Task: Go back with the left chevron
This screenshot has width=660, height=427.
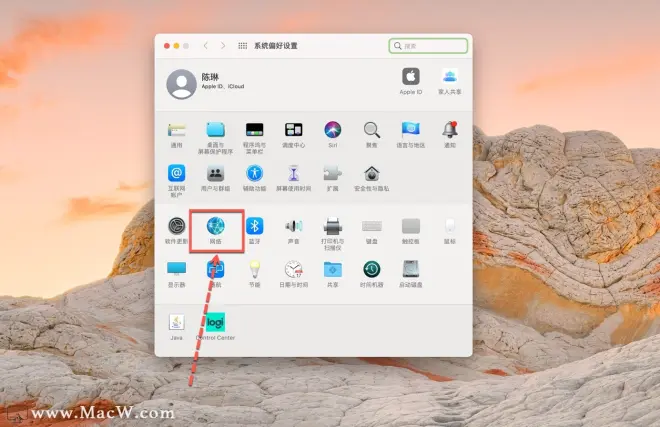Action: pyautogui.click(x=205, y=45)
